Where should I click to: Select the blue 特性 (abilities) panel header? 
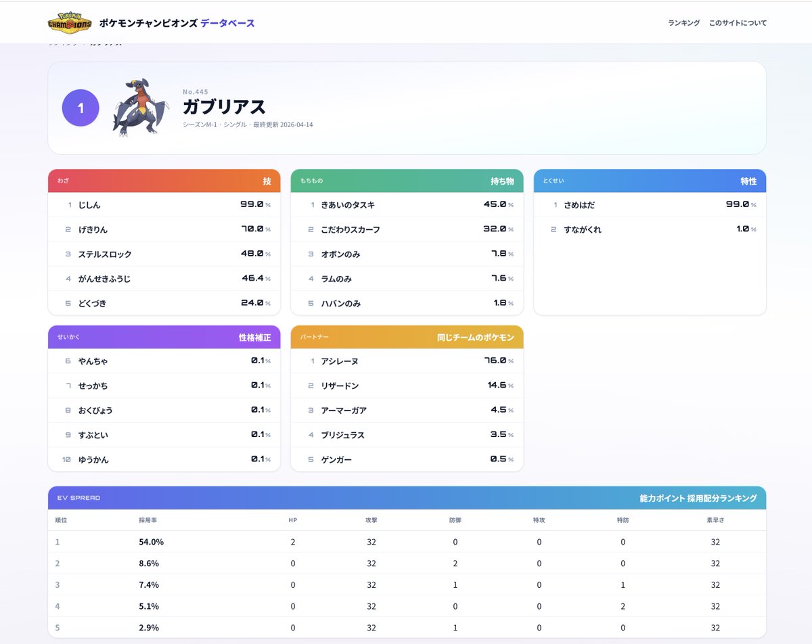650,181
